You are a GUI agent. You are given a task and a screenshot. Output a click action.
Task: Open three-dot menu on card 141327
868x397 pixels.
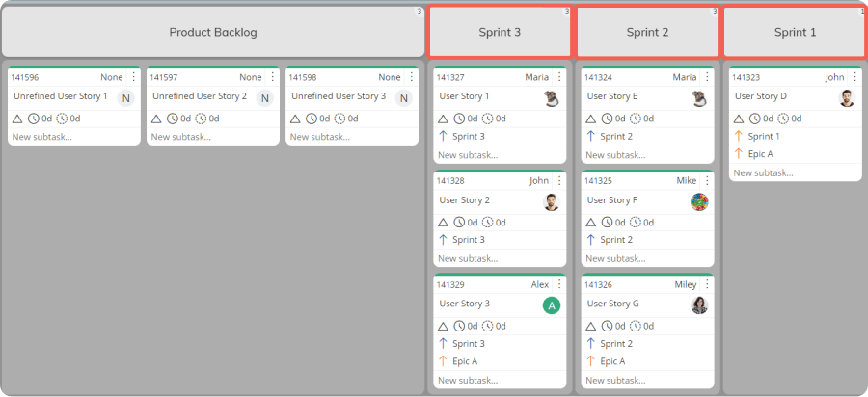(559, 77)
